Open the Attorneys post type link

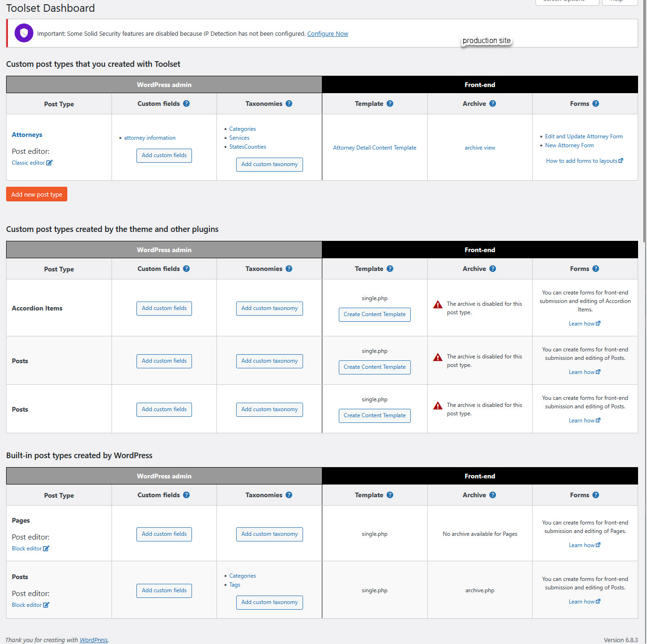pos(27,135)
